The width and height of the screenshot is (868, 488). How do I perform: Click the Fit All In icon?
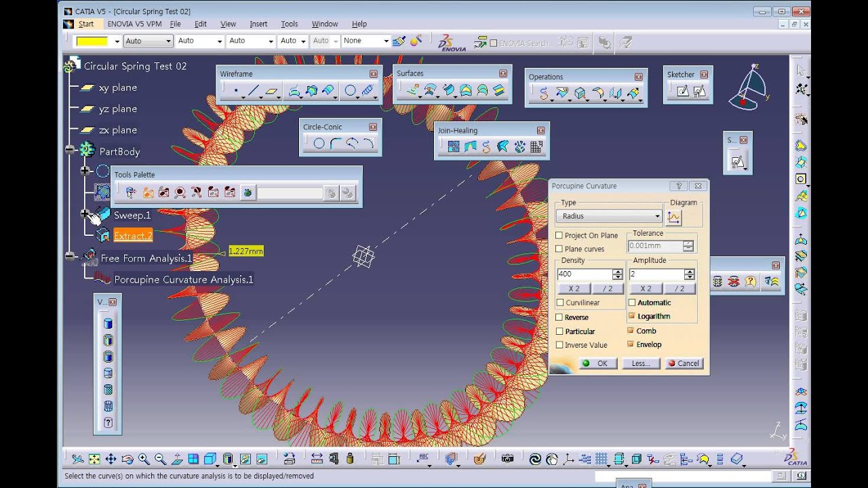pyautogui.click(x=94, y=459)
